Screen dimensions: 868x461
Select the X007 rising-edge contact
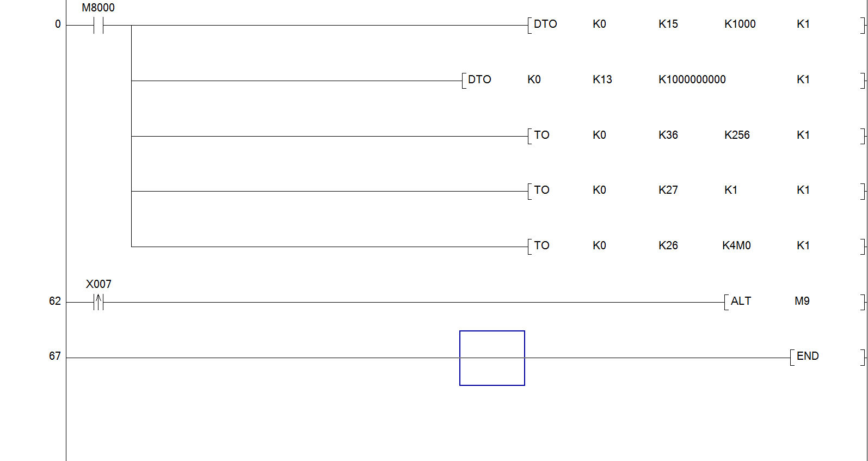tap(99, 302)
